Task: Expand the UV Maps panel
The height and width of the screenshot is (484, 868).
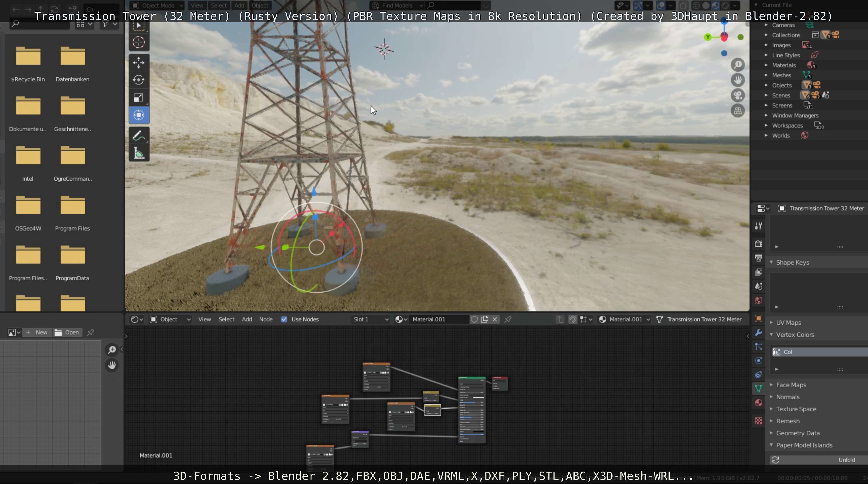Action: pyautogui.click(x=771, y=323)
